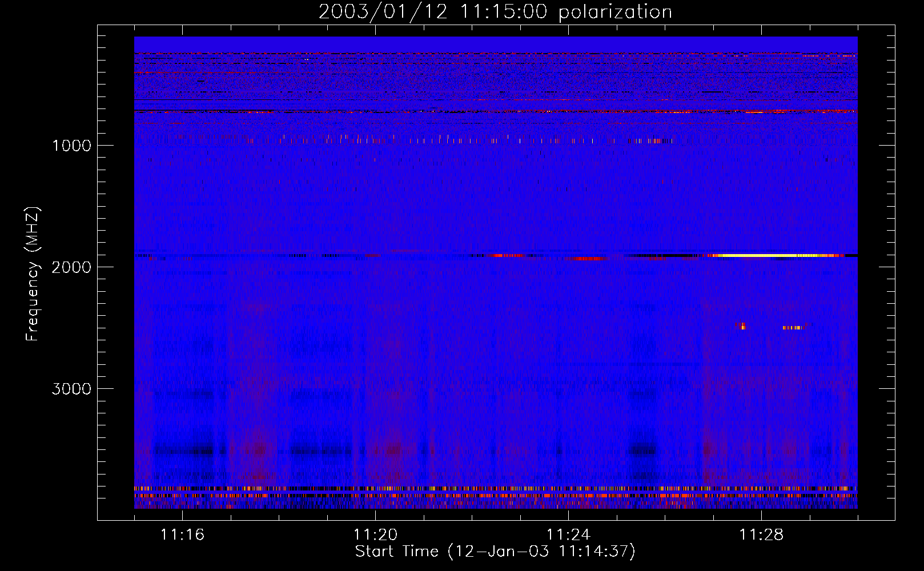Select the 'Start Time (12-Jan-03 11:14:37)' label

[x=495, y=552]
